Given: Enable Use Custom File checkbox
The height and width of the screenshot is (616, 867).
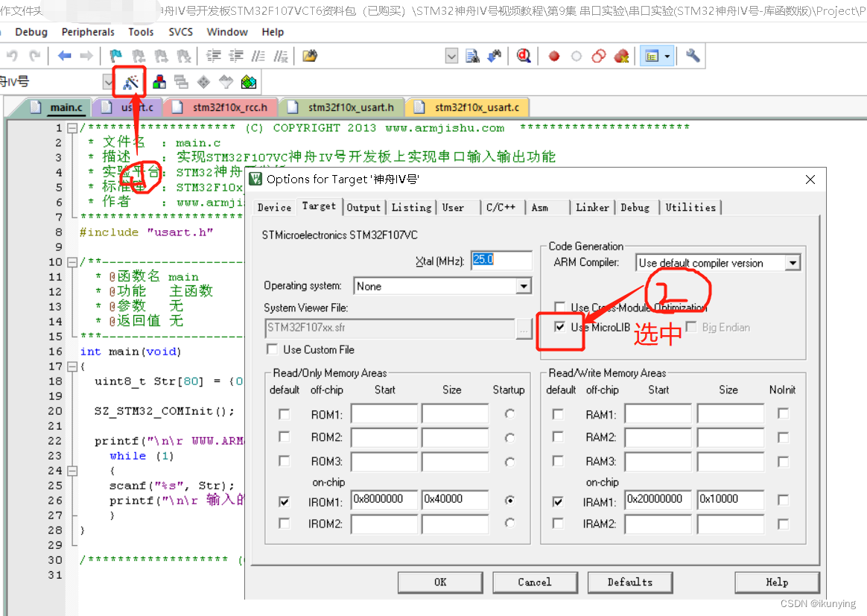Looking at the screenshot, I should click(x=272, y=349).
